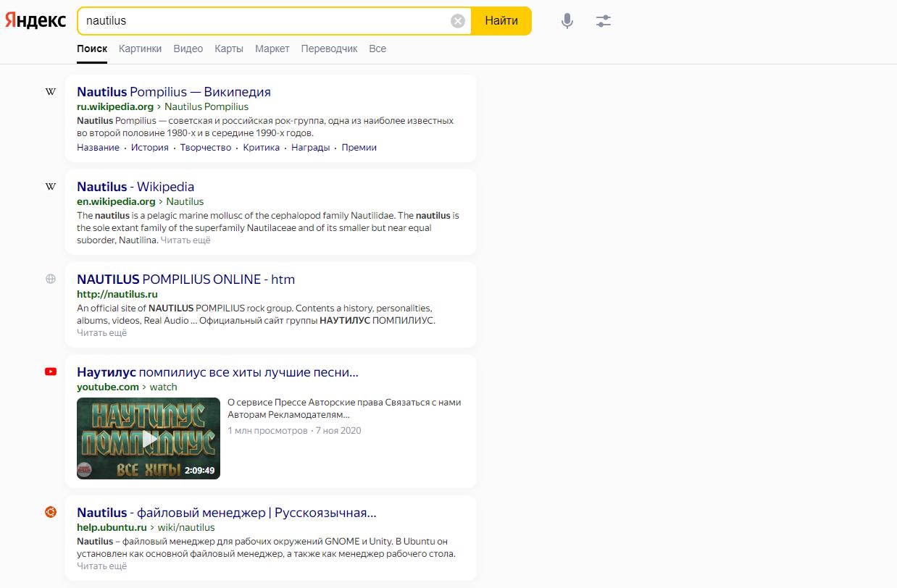897x588 pixels.
Task: Open the Название sitelink
Action: click(x=98, y=147)
